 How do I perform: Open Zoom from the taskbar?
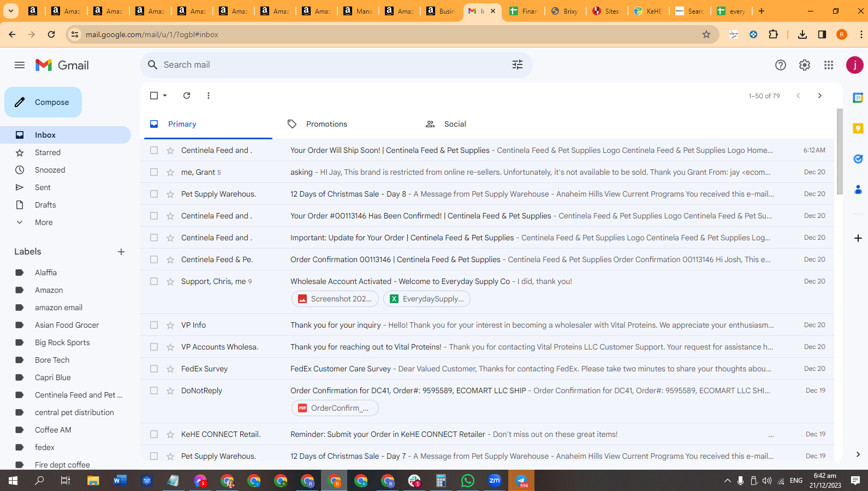[x=495, y=481]
